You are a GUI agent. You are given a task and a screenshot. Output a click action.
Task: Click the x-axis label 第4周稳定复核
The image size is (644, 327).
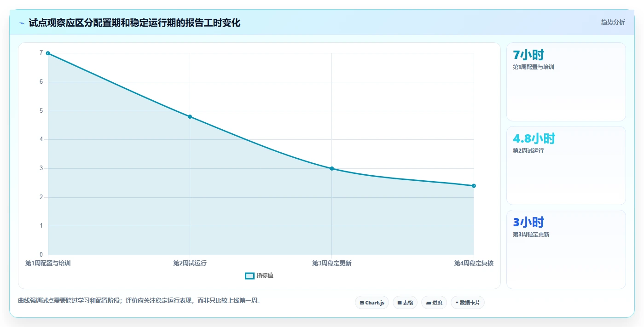474,263
